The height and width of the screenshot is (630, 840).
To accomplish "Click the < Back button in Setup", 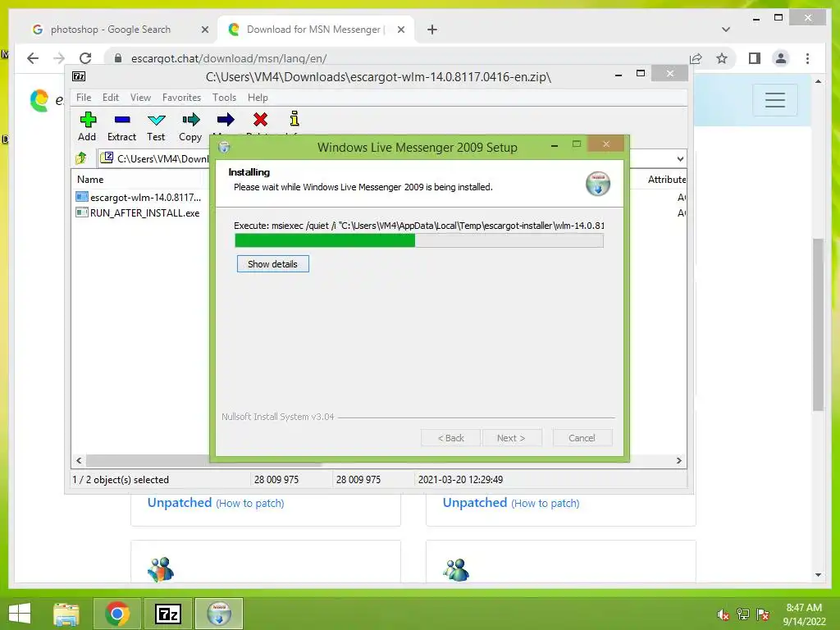I will pos(450,438).
